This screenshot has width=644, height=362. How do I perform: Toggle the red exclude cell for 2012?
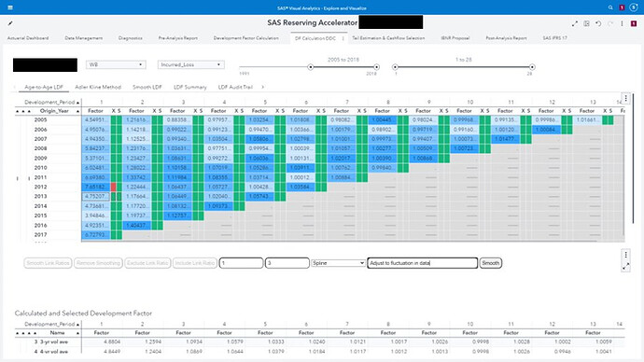point(113,188)
